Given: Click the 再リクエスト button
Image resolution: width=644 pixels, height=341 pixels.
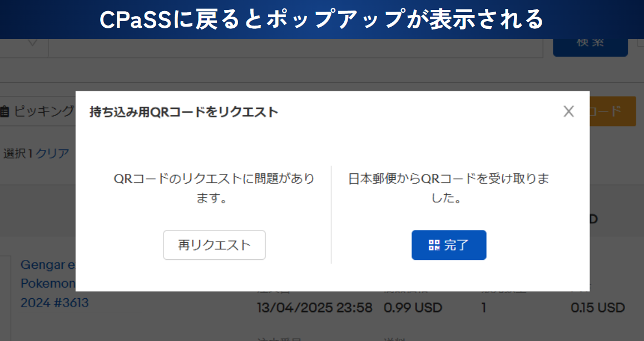Looking at the screenshot, I should [214, 245].
